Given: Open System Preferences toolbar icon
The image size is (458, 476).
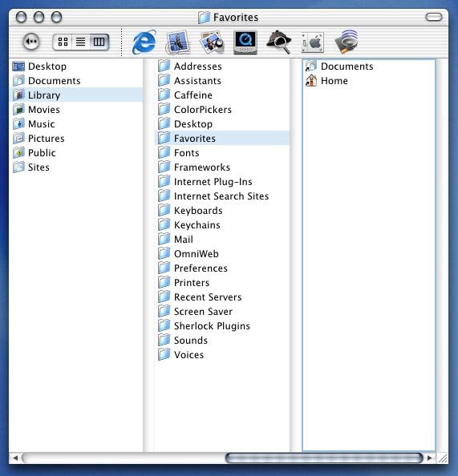Looking at the screenshot, I should click(313, 42).
